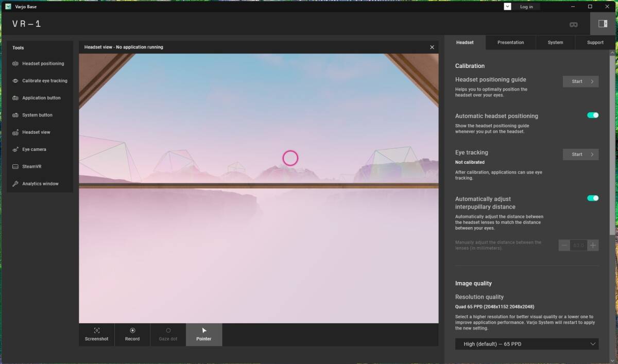
Task: Open dropdown arrow next to Log in
Action: (x=507, y=7)
